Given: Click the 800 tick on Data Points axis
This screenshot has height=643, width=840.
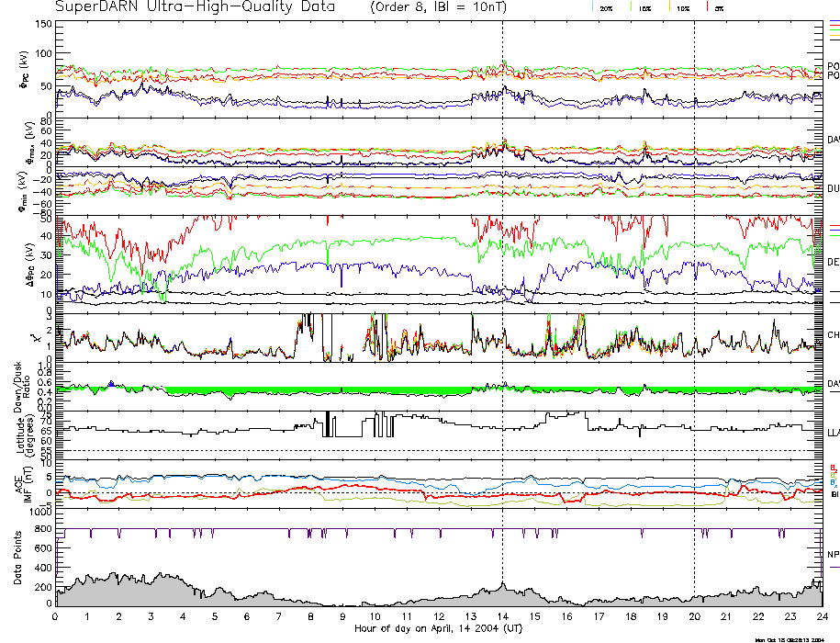Looking at the screenshot, I should (44, 529).
